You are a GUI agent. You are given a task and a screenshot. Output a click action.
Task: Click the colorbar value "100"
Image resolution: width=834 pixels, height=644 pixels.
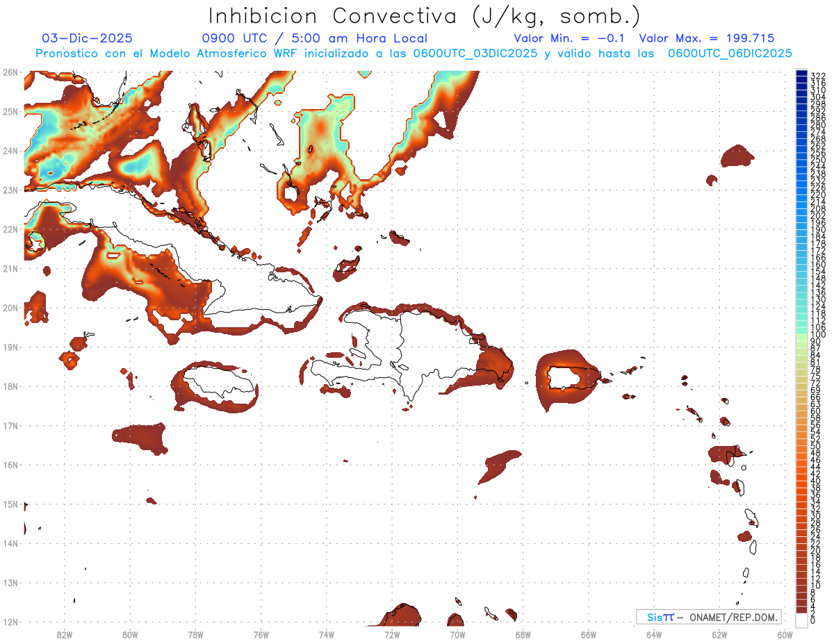818,335
